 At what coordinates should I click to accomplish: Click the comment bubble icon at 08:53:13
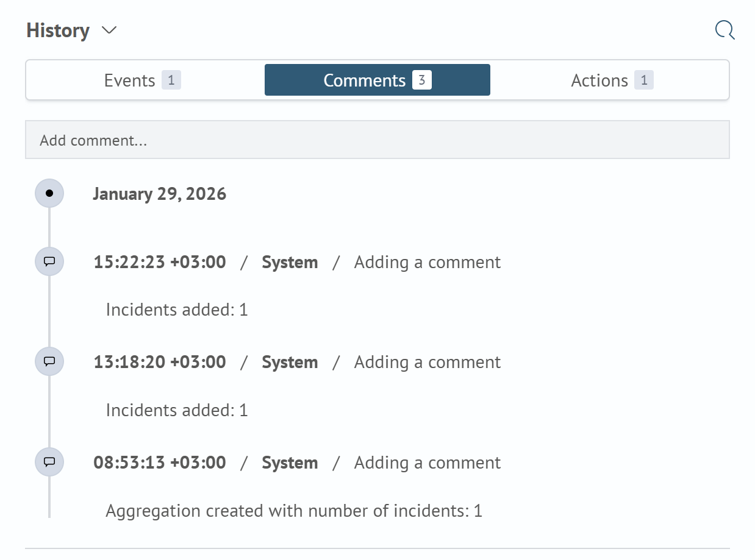pyautogui.click(x=49, y=462)
